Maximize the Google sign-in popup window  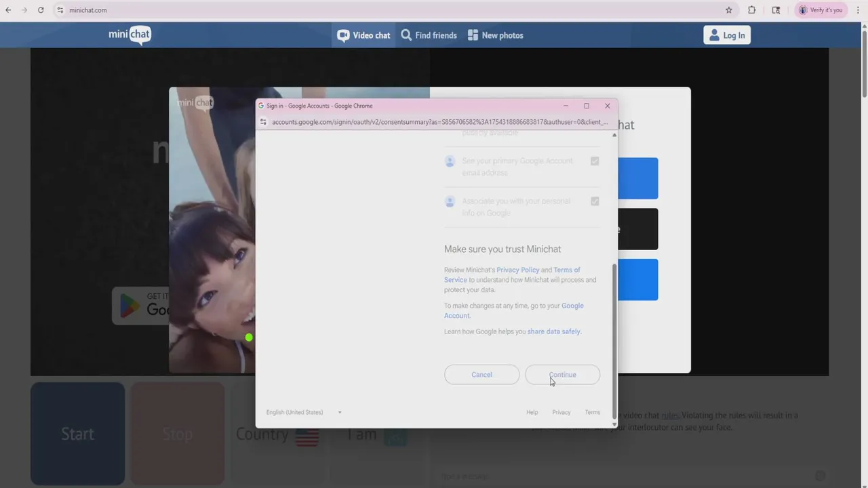click(x=587, y=106)
